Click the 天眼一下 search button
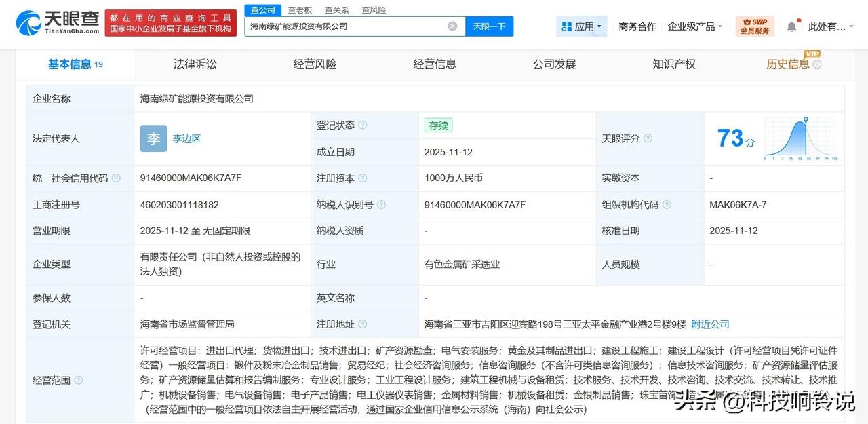 489,25
